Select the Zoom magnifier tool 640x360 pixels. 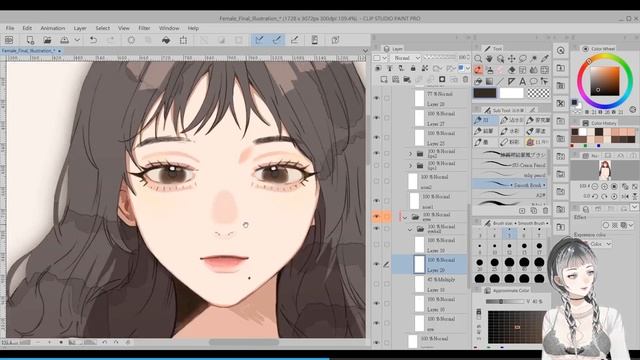(x=478, y=59)
